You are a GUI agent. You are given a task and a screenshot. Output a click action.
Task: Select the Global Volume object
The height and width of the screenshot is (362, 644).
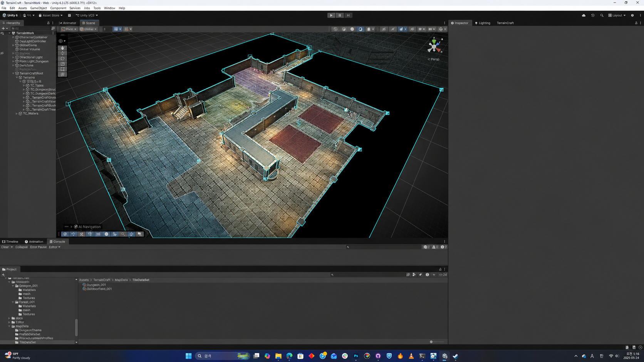(x=29, y=49)
